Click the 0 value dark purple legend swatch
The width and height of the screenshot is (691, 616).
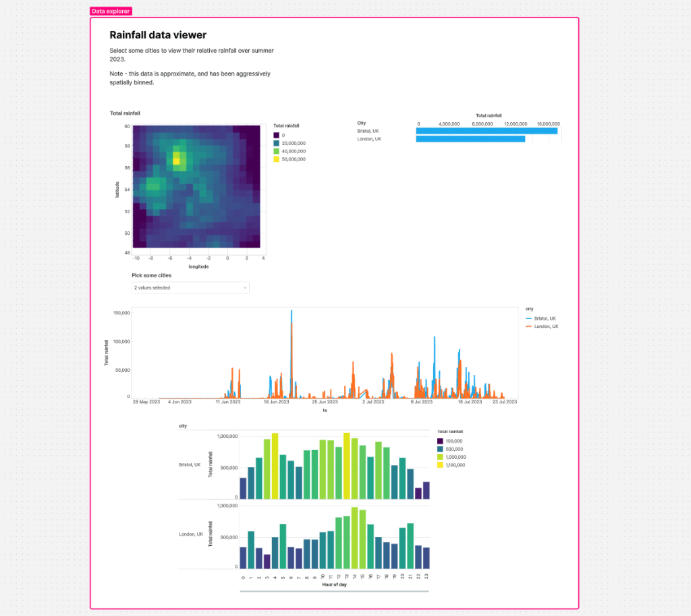[x=277, y=135]
